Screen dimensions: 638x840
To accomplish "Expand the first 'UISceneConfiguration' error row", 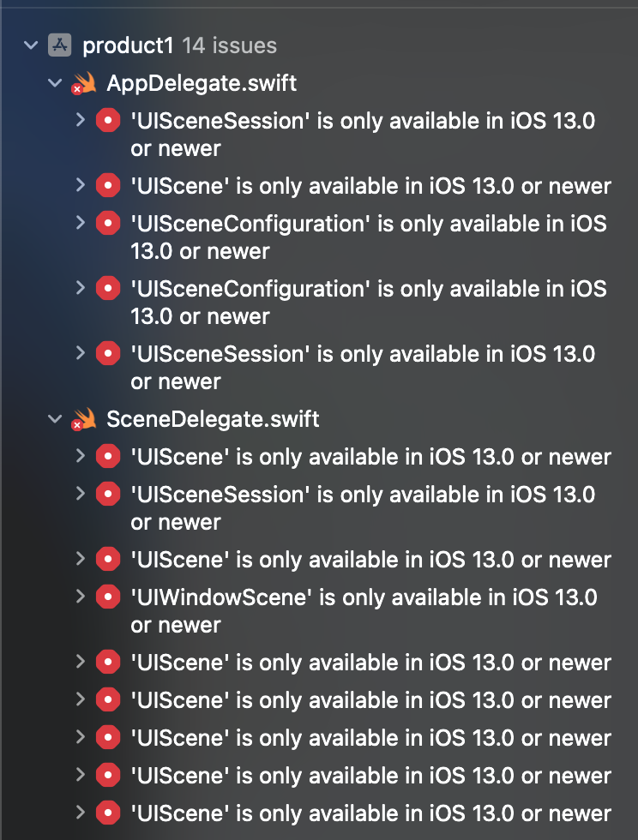I will [x=81, y=223].
